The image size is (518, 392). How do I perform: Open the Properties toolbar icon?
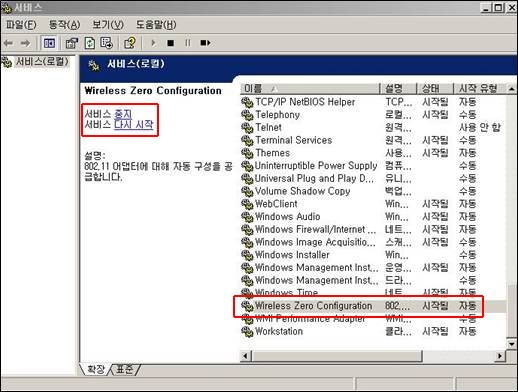[x=72, y=43]
